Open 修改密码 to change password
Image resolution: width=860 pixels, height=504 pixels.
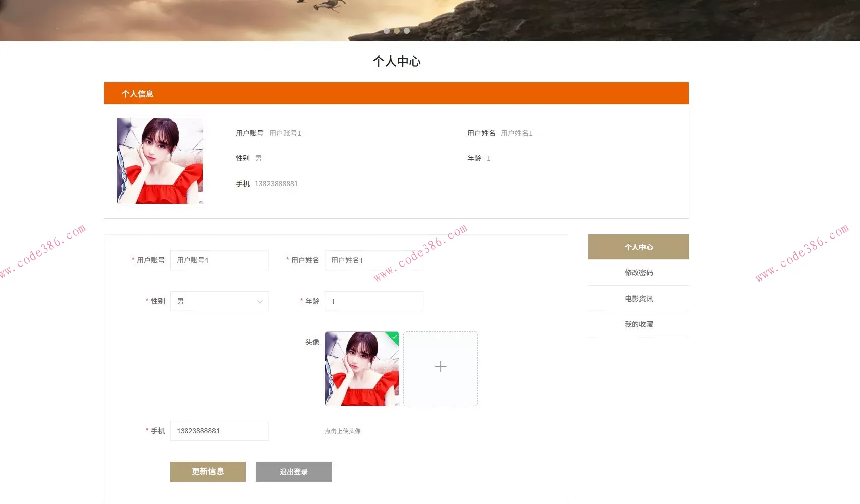click(638, 272)
